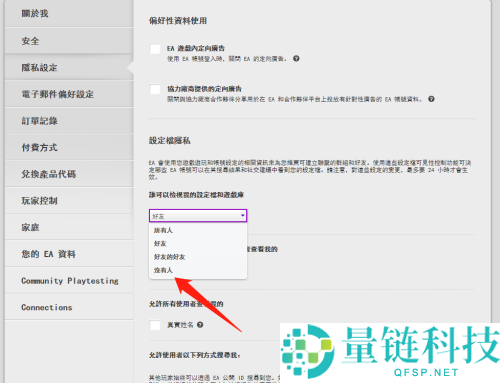The height and width of the screenshot is (383, 500).
Task: Click the 偏好性資料使用 heading
Action: (178, 21)
